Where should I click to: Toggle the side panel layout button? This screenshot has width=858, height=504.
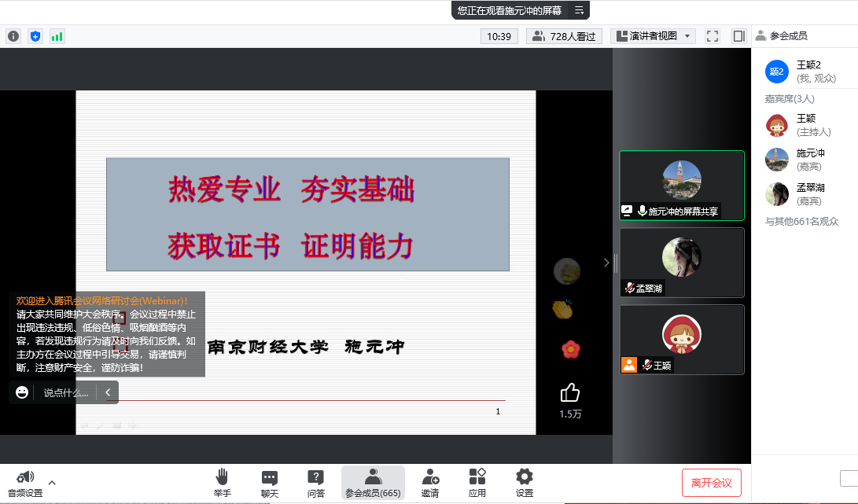coord(738,36)
